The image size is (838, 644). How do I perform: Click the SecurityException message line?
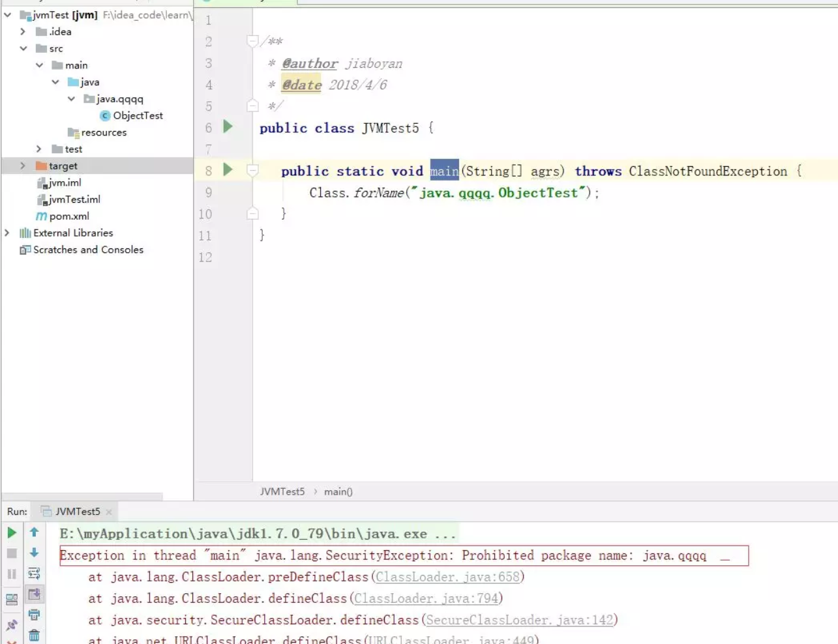point(404,555)
